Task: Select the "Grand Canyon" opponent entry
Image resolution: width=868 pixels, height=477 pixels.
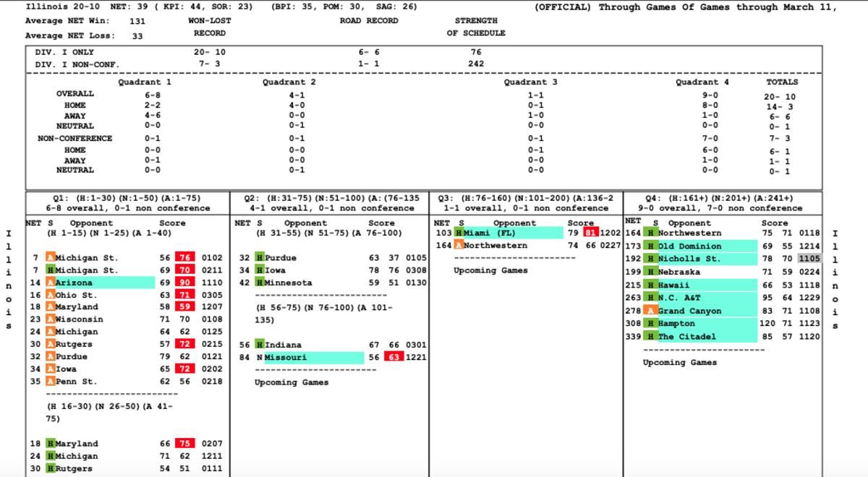Action: 707,311
